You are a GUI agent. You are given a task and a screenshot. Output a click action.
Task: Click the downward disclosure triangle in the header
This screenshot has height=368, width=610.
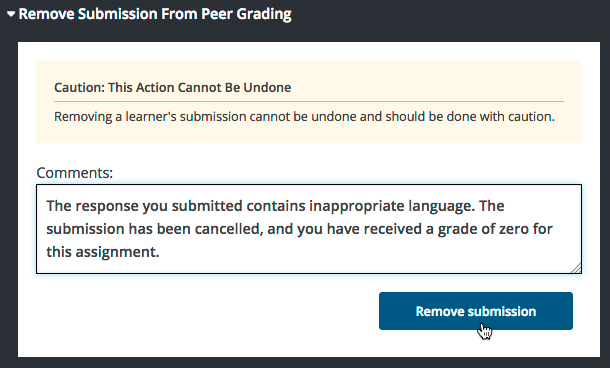point(11,15)
